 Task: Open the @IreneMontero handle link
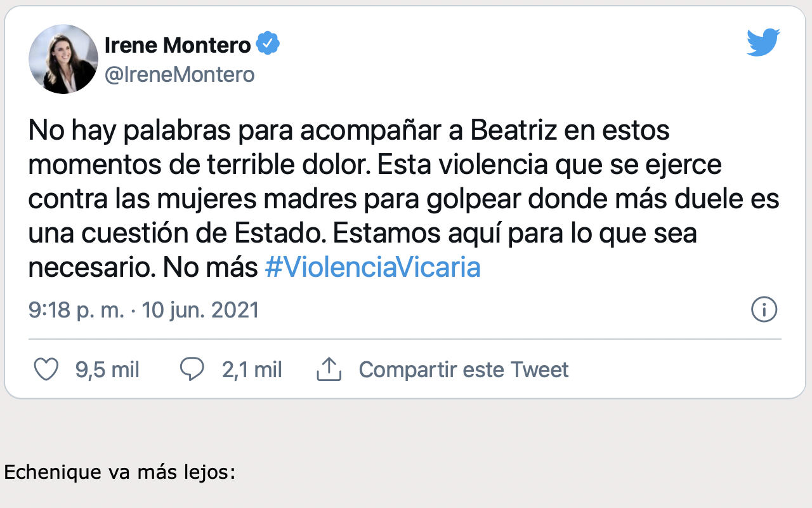[x=180, y=75]
